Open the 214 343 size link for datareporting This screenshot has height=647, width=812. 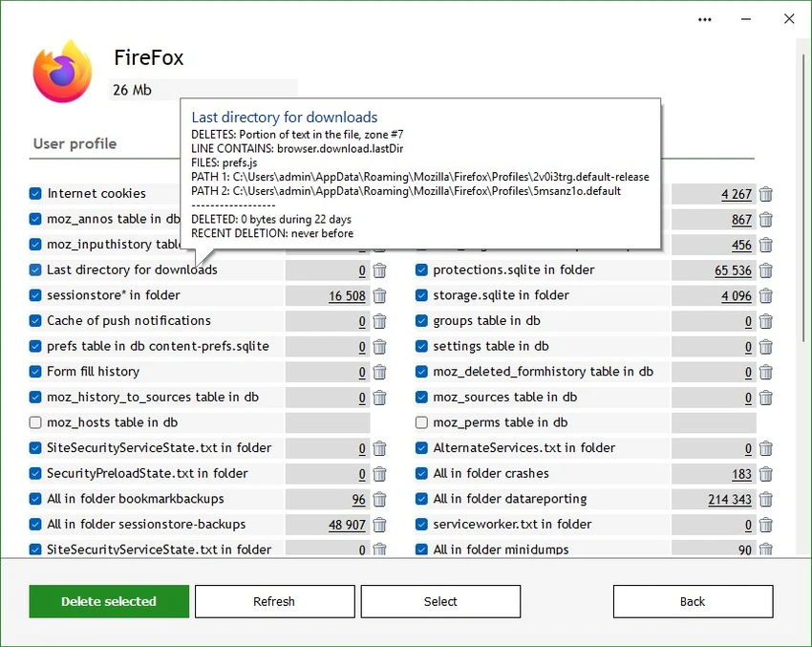[x=729, y=500]
